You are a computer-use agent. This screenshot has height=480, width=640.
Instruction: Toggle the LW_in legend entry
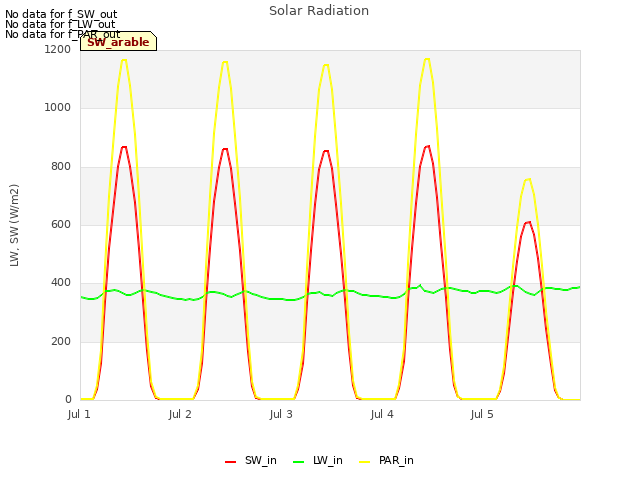click(318, 461)
